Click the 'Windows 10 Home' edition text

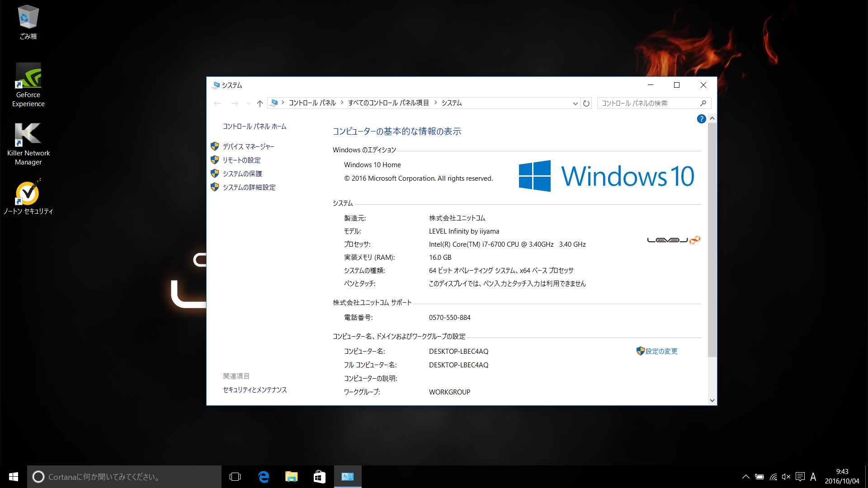coord(372,165)
